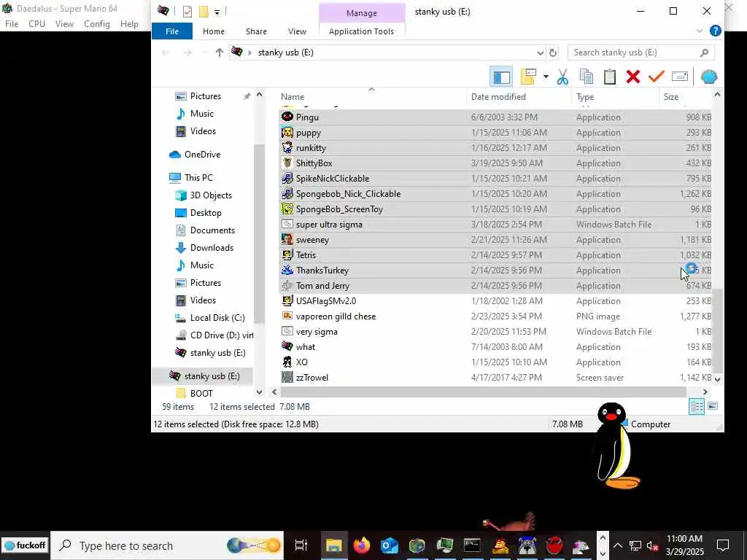Open the address bar history dropdown
Image resolution: width=747 pixels, height=560 pixels.
(541, 52)
